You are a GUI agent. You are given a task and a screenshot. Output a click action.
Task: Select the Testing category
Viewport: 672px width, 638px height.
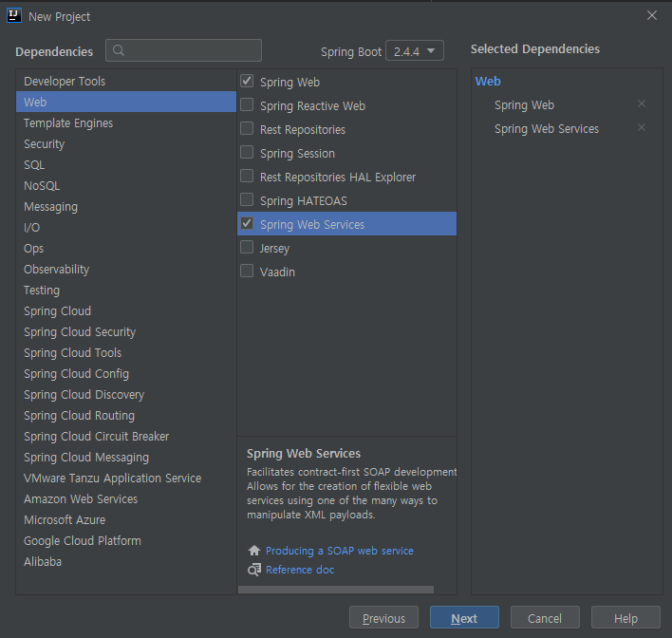(126, 290)
